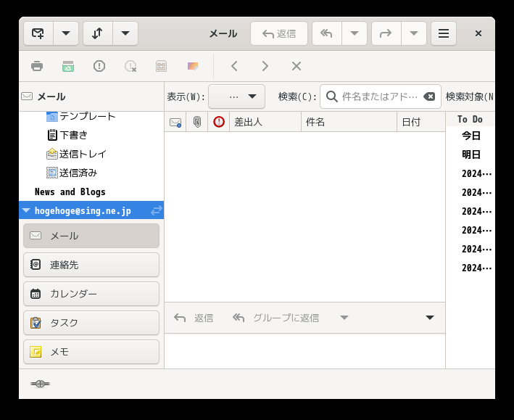Click 今日 in To Do pane
The width and height of the screenshot is (514, 420).
(x=471, y=136)
